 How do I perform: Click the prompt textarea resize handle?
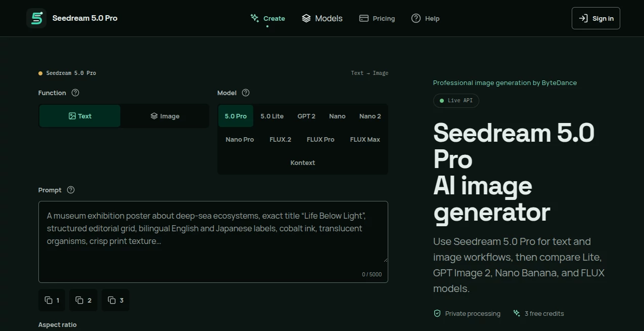coord(385,259)
